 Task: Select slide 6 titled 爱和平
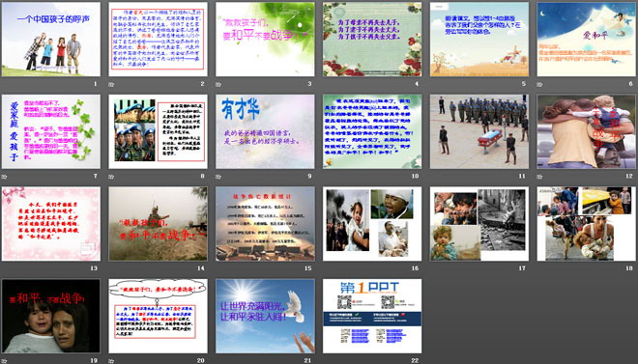pos(587,39)
